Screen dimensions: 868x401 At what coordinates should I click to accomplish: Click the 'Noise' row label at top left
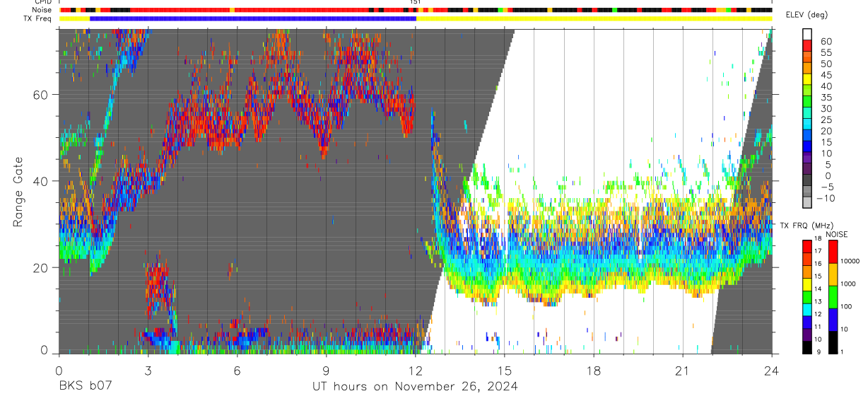(x=43, y=10)
